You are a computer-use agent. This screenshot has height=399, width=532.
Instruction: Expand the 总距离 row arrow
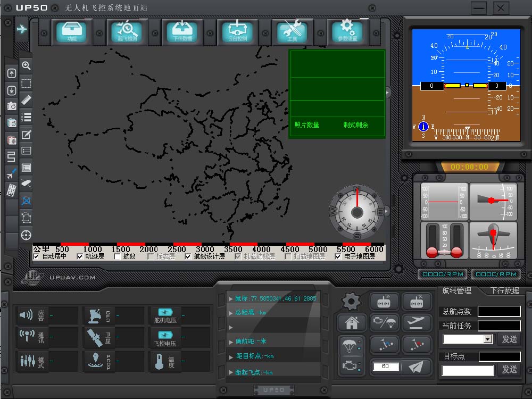(x=231, y=313)
